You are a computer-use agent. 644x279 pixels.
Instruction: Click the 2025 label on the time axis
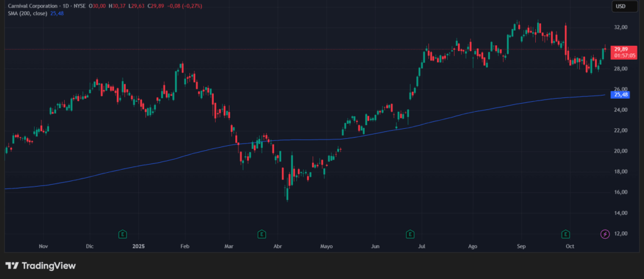pos(140,247)
